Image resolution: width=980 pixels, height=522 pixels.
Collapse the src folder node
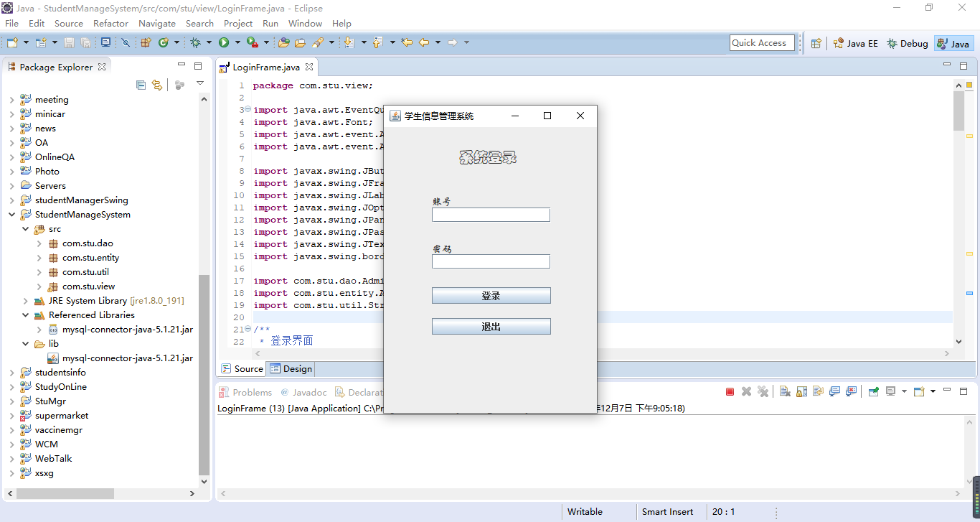[x=25, y=229]
